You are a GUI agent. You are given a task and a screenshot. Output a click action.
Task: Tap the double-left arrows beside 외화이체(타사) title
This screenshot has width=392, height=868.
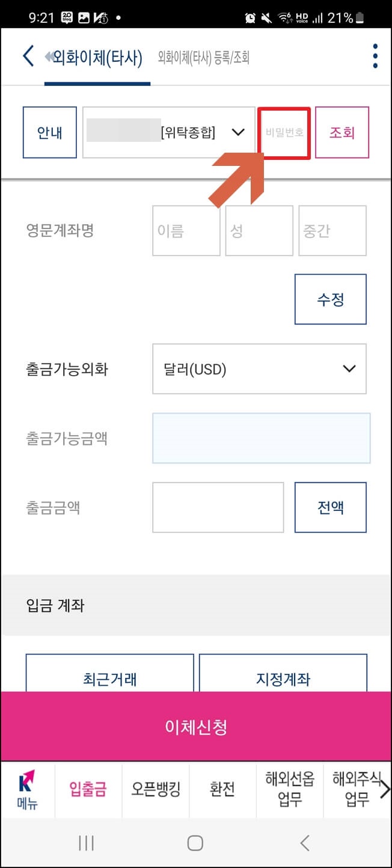(x=48, y=55)
